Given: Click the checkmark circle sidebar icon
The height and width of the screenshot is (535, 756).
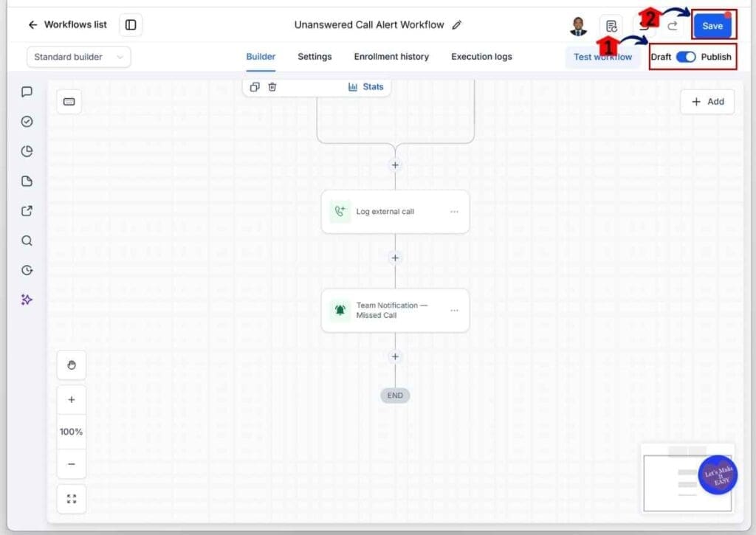Looking at the screenshot, I should (x=27, y=122).
